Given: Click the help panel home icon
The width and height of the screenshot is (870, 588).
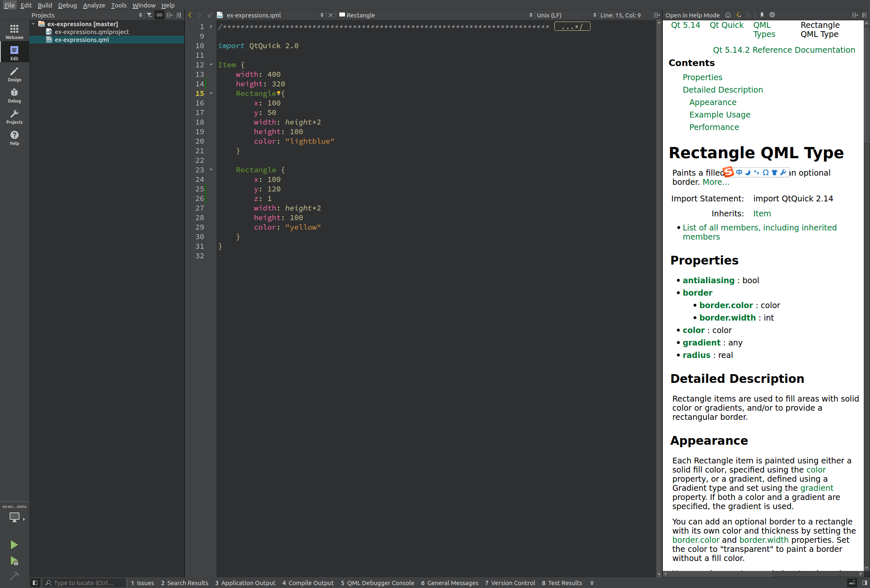Looking at the screenshot, I should (728, 15).
